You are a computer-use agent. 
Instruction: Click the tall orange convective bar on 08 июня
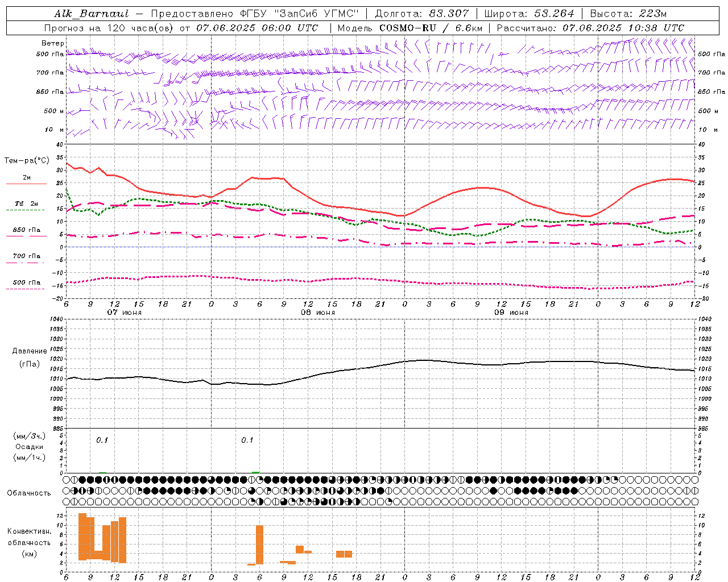click(x=259, y=544)
